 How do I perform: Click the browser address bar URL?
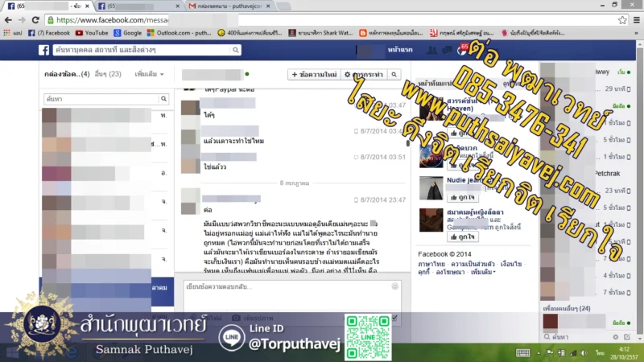pyautogui.click(x=112, y=19)
